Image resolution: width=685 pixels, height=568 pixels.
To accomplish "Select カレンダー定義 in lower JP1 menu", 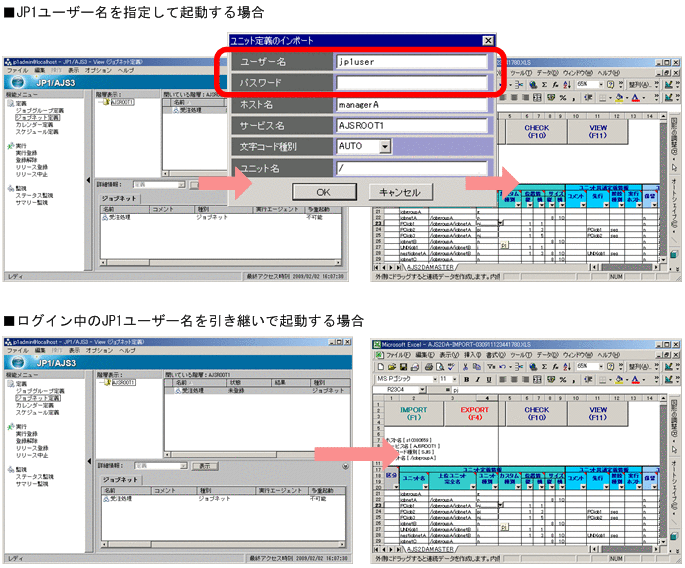I will click(x=34, y=405).
